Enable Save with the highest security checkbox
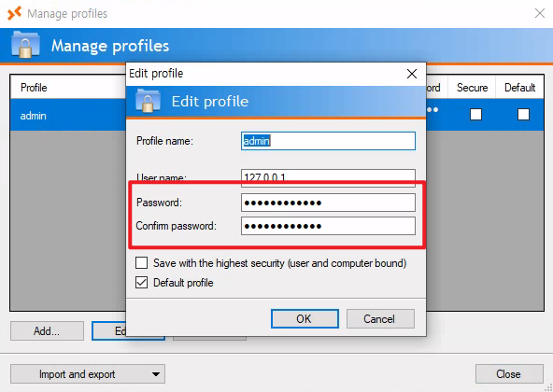 (x=141, y=262)
